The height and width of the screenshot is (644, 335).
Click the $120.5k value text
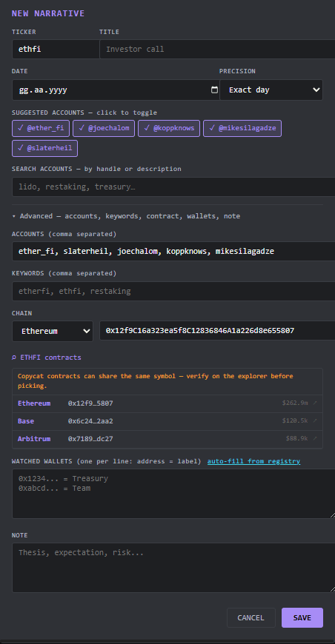[295, 421]
